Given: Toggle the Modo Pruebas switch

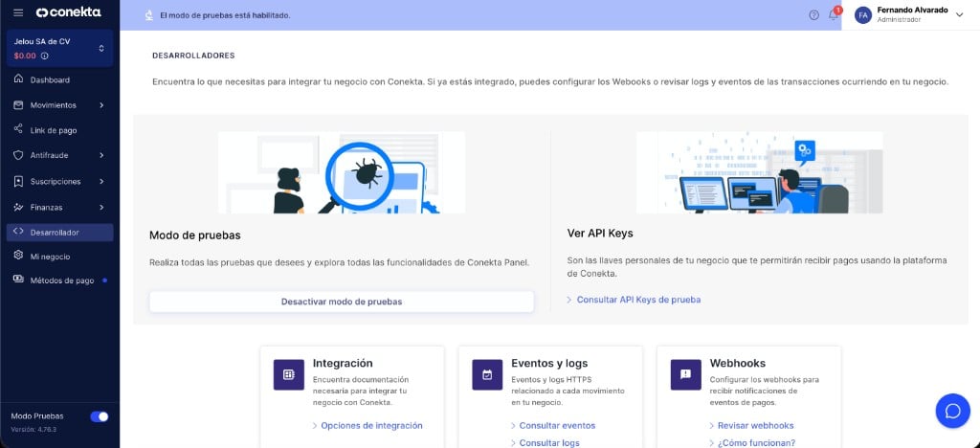Looking at the screenshot, I should click(100, 416).
